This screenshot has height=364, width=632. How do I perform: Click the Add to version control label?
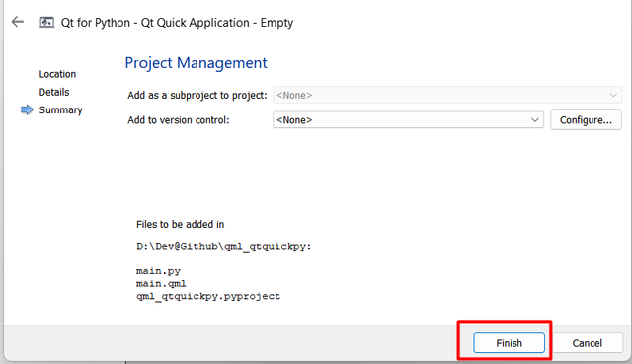coord(178,120)
